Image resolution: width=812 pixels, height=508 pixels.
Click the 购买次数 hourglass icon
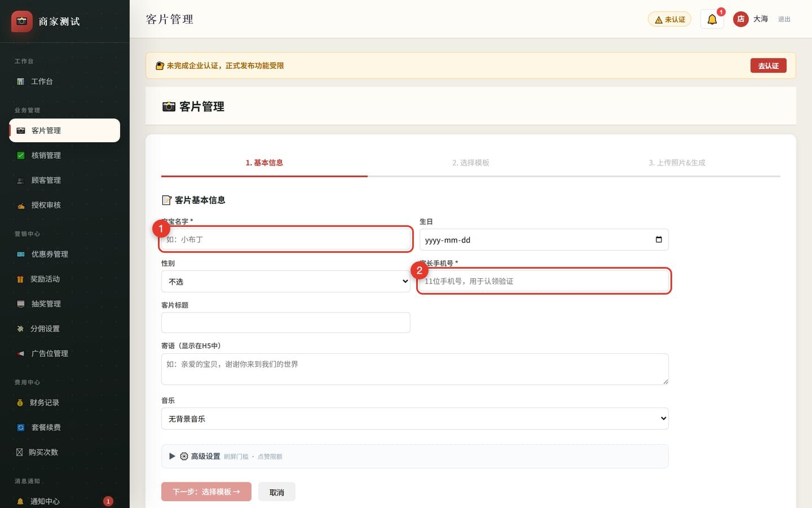click(x=20, y=452)
